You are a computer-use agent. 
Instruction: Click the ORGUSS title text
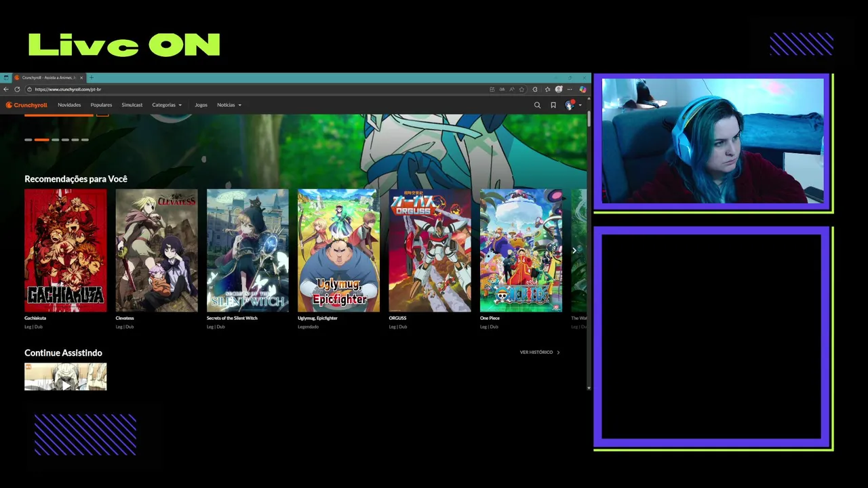[397, 318]
